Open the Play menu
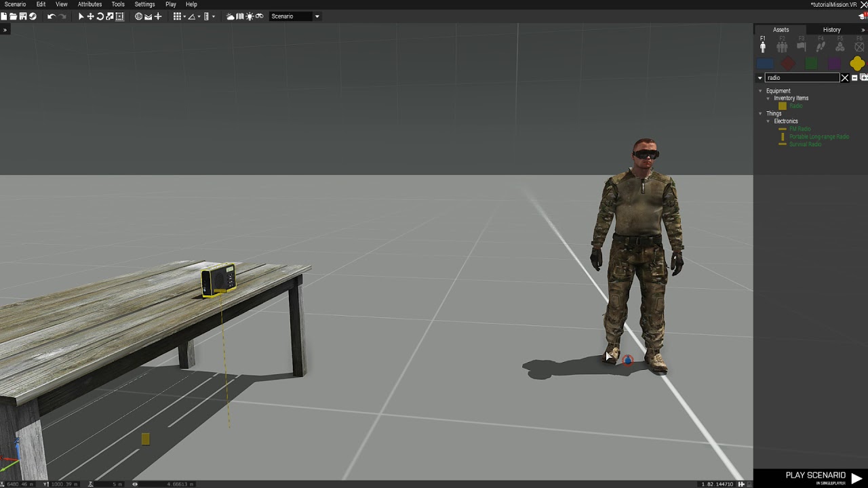The image size is (868, 488). click(171, 4)
